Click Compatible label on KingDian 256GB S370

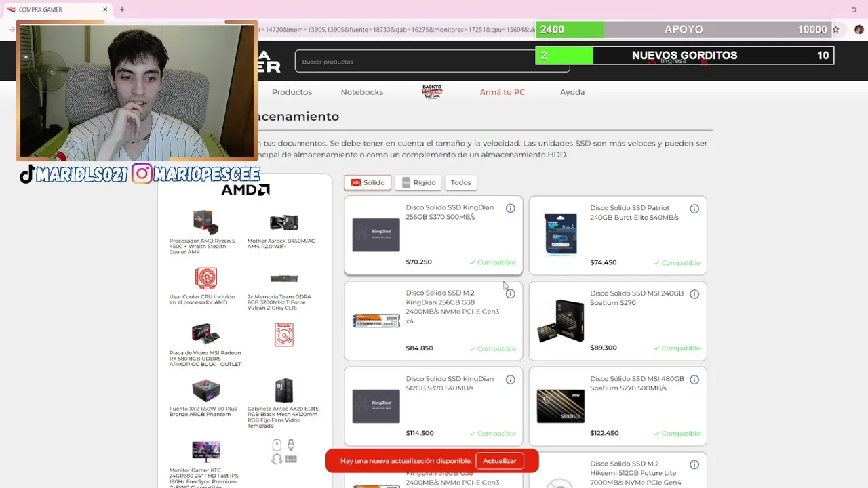pos(492,262)
